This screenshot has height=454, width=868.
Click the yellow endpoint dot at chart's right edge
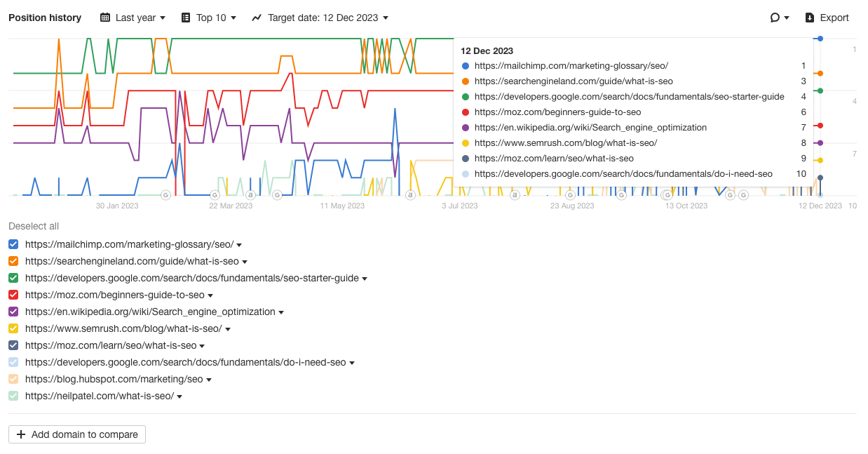pyautogui.click(x=820, y=160)
